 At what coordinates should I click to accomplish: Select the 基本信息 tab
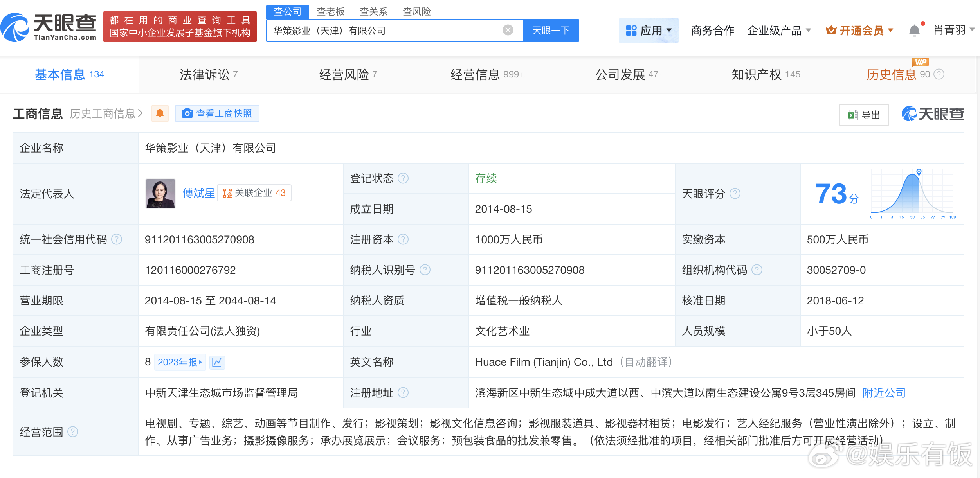point(69,74)
